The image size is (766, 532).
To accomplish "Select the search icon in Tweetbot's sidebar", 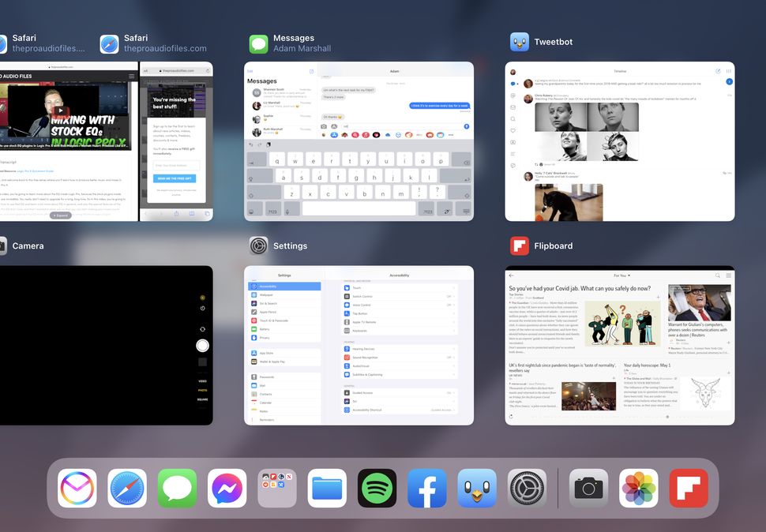I will pos(513,119).
